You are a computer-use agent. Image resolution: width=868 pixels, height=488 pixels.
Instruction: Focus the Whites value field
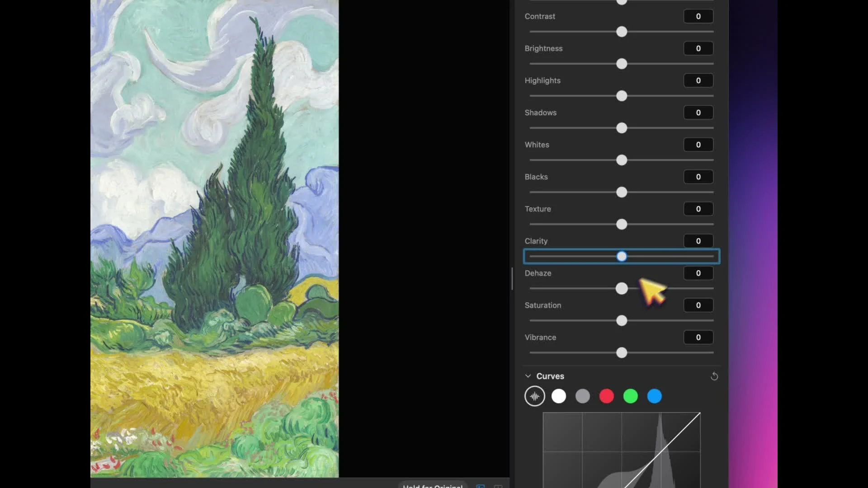pos(698,145)
